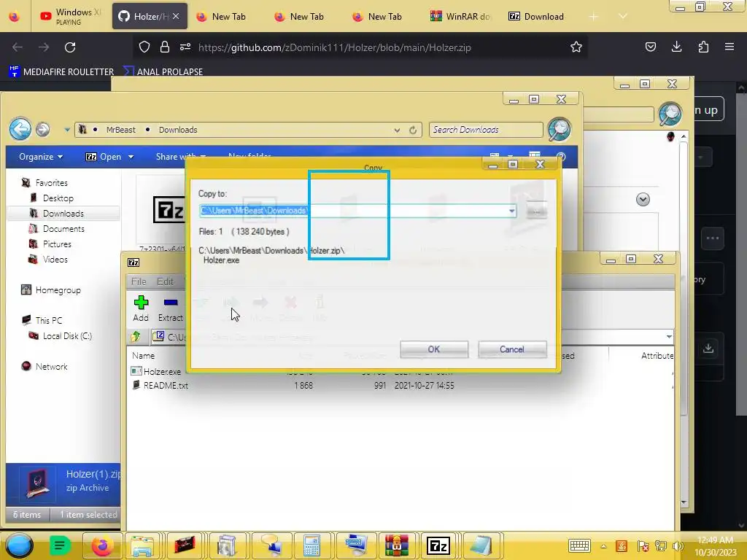The image size is (747, 560).
Task: Select Holzer.exe in the 7-Zip list
Action: click(x=162, y=371)
